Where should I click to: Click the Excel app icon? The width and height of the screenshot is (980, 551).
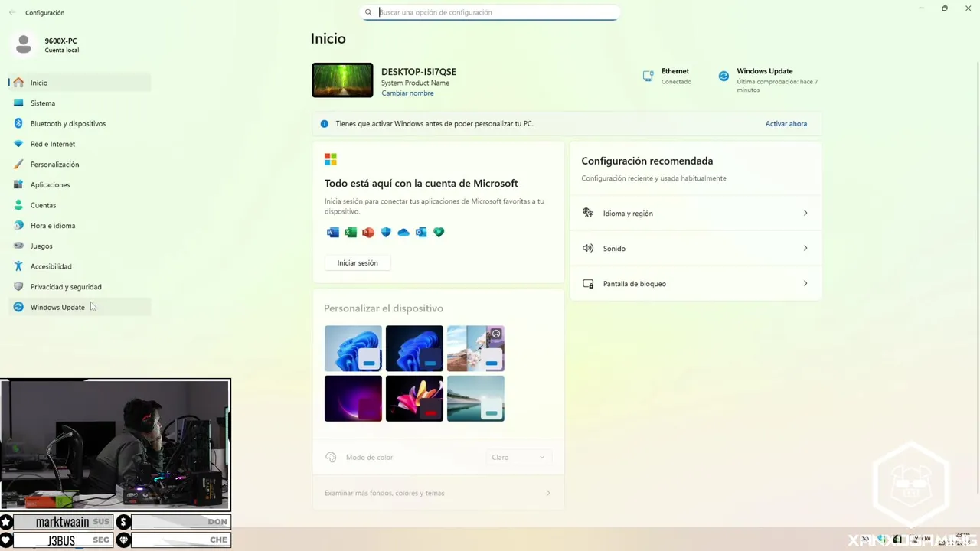click(350, 232)
